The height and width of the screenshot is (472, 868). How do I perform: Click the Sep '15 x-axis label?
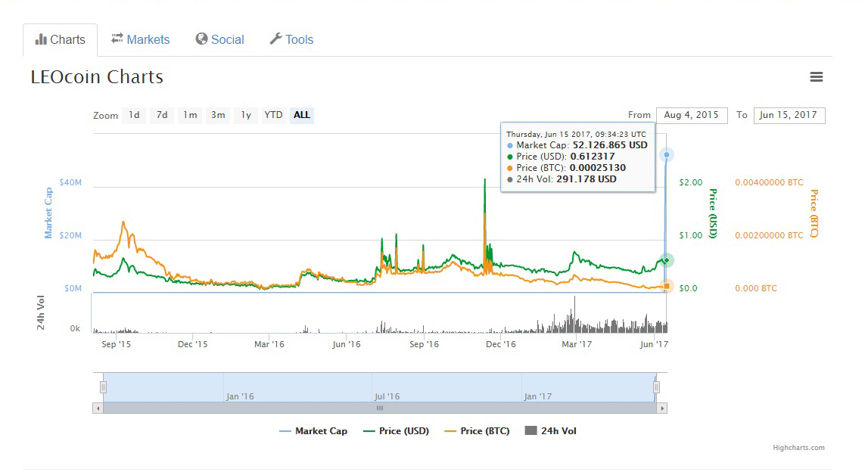117,344
